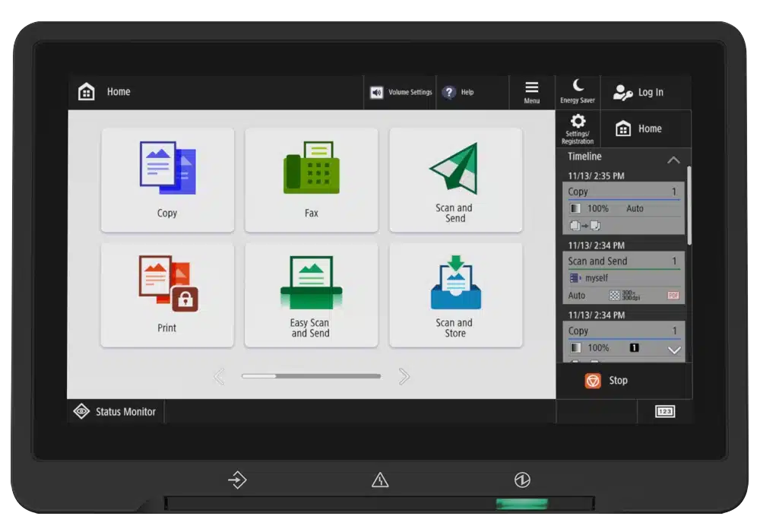Launch Easy Scan and Send
Screen dimensions: 760x532
pos(311,295)
